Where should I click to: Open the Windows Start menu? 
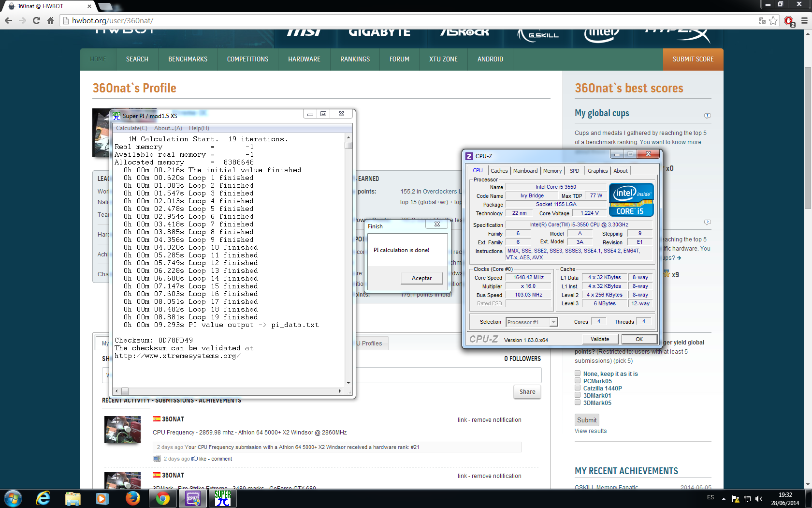tap(13, 498)
